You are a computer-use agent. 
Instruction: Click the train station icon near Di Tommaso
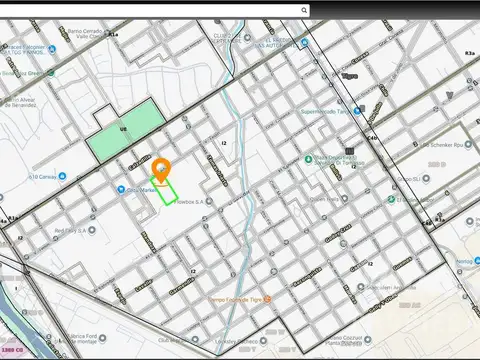349,151
